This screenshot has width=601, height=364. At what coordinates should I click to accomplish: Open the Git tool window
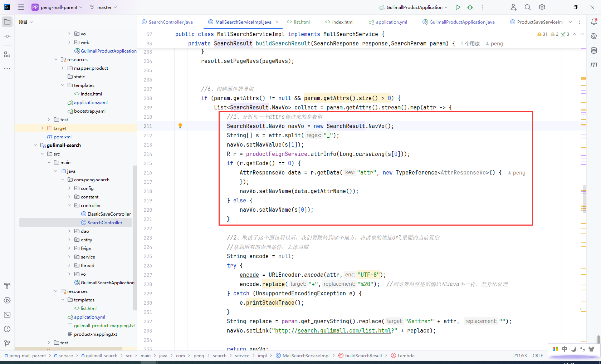(7, 343)
